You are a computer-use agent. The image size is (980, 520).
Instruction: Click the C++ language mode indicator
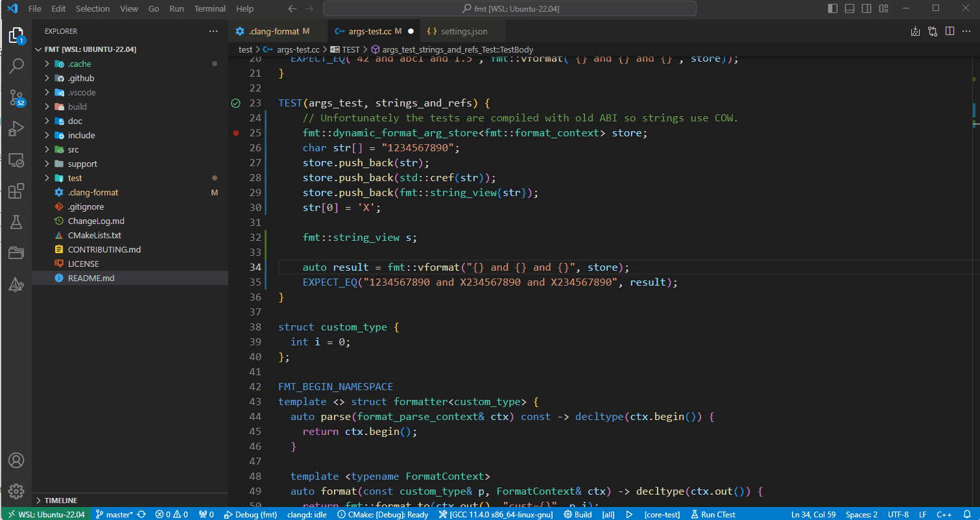(944, 515)
